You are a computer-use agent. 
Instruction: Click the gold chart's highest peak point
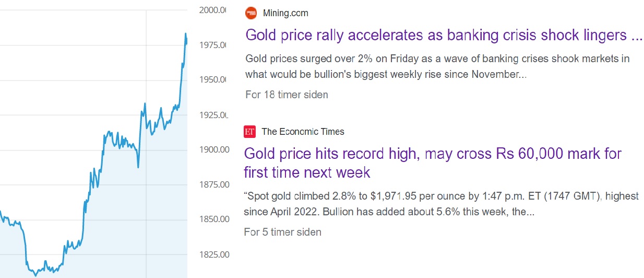185,34
